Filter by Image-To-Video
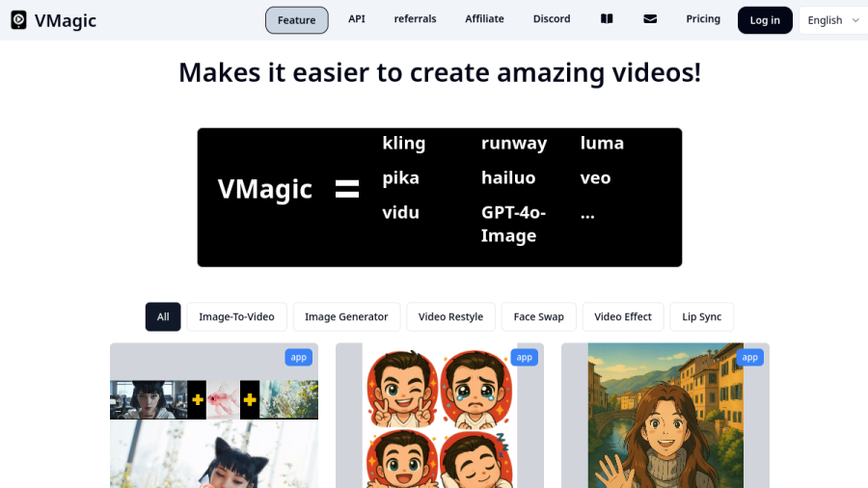The image size is (868, 488). [x=236, y=316]
